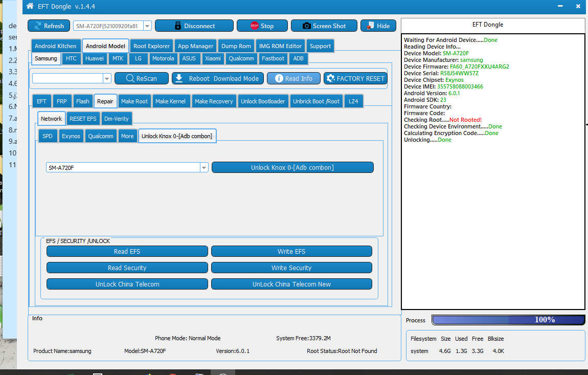Open the ADB tab
The height and width of the screenshot is (375, 588).
299,58
